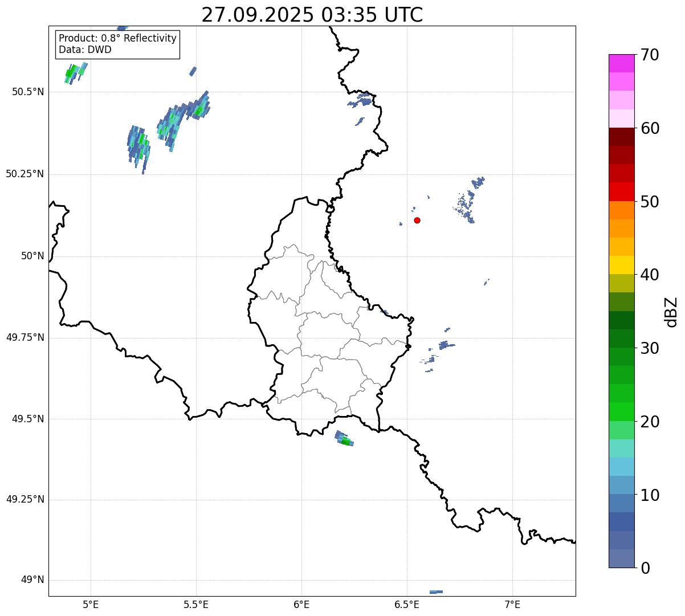
Task: Click the bright red colorbar segment above 50
Action: [x=621, y=191]
